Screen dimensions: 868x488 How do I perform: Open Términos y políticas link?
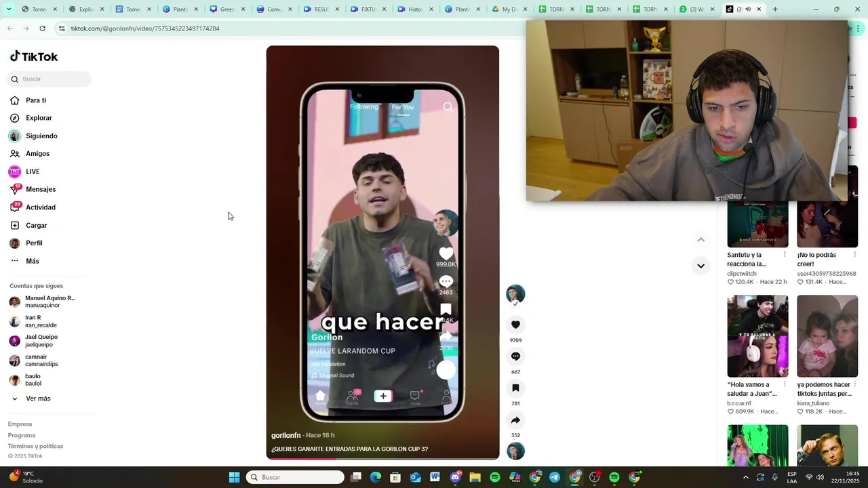pyautogui.click(x=35, y=446)
